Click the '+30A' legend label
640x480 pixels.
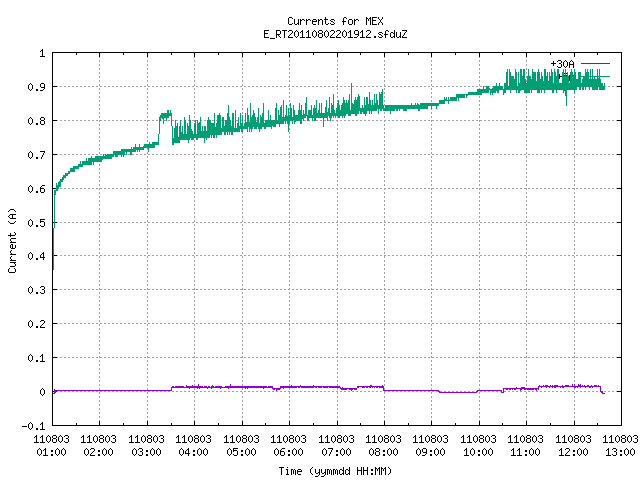562,64
